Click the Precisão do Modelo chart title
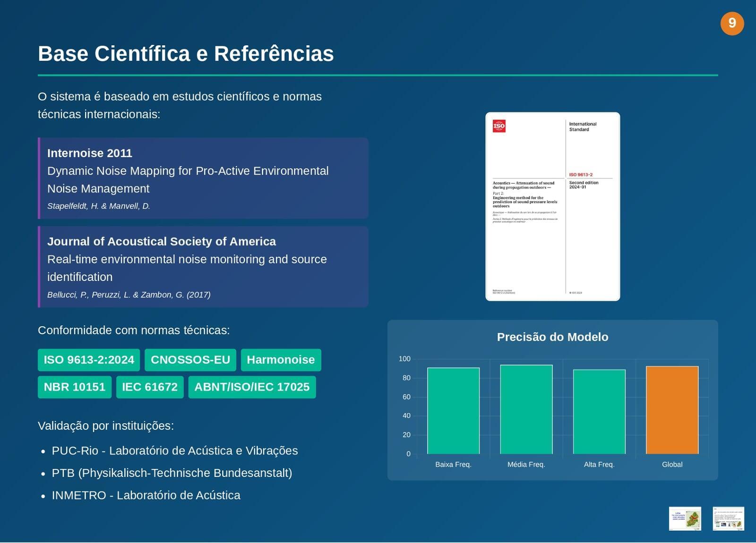The width and height of the screenshot is (756, 543). pos(552,337)
